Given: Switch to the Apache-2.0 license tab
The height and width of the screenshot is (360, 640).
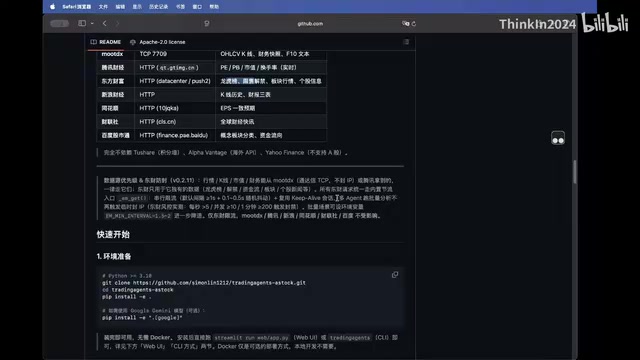Looking at the screenshot, I should point(158,42).
